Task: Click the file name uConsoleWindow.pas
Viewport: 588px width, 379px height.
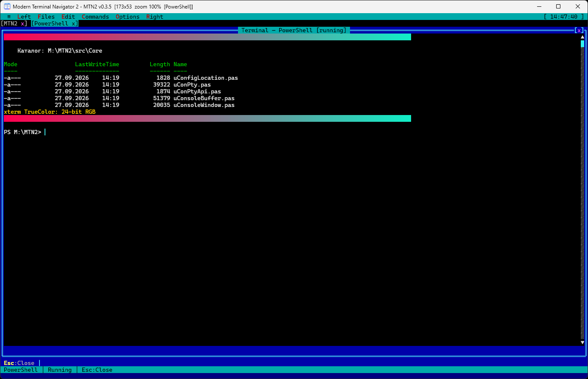Action: coord(204,105)
